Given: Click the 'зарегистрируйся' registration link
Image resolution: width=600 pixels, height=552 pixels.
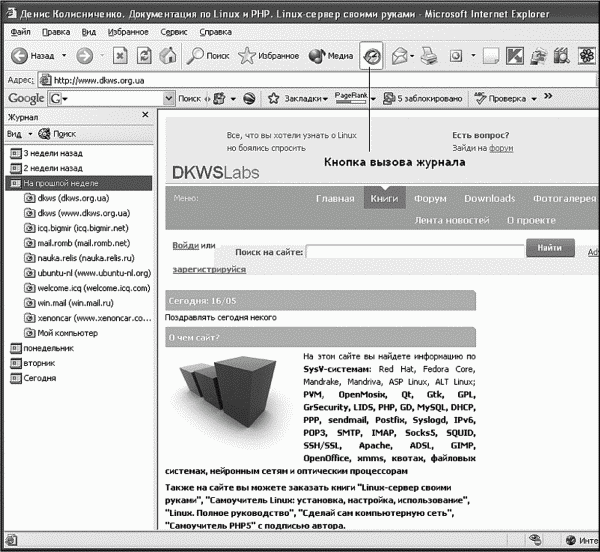Looking at the screenshot, I should [211, 269].
